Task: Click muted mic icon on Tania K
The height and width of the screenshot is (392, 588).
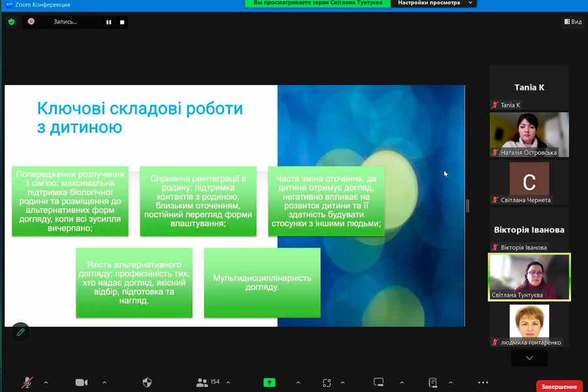Action: [x=495, y=105]
